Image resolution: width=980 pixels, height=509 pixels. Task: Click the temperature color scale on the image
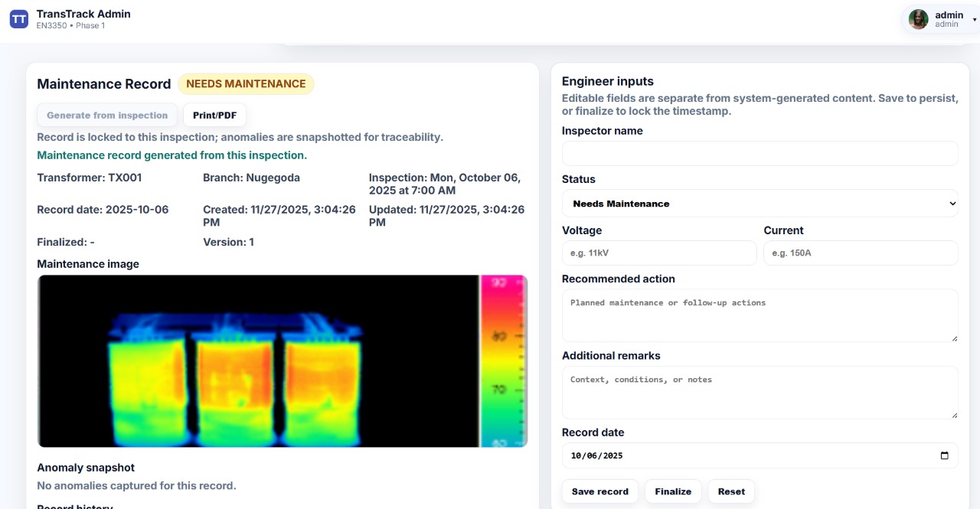pyautogui.click(x=504, y=361)
